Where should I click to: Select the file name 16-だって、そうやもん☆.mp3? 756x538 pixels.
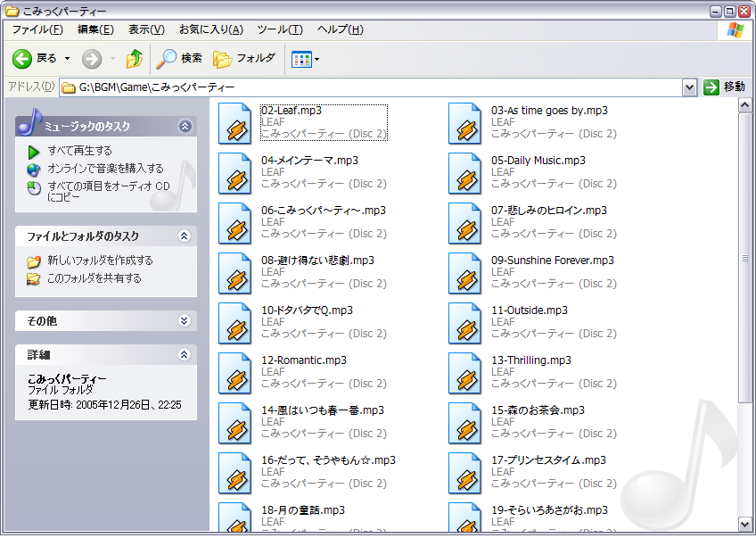click(x=328, y=460)
